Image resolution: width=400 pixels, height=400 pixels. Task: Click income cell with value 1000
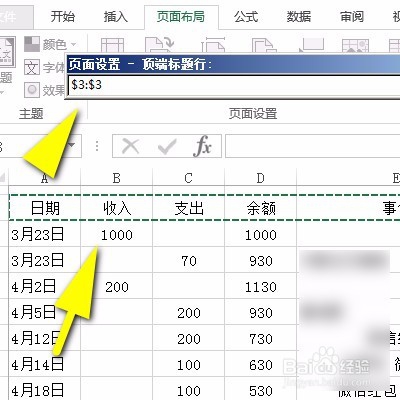[117, 234]
